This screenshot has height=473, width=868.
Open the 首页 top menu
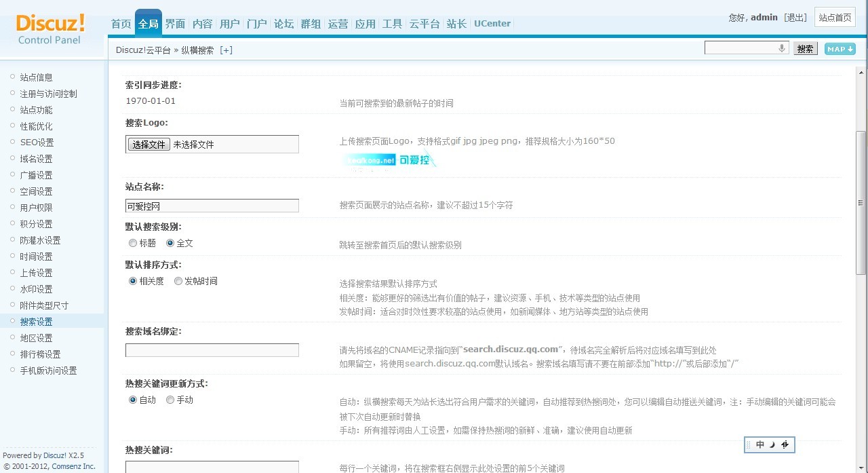(121, 24)
